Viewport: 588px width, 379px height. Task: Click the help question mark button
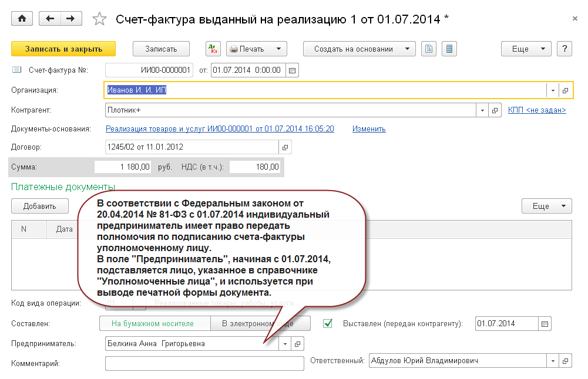[x=564, y=49]
